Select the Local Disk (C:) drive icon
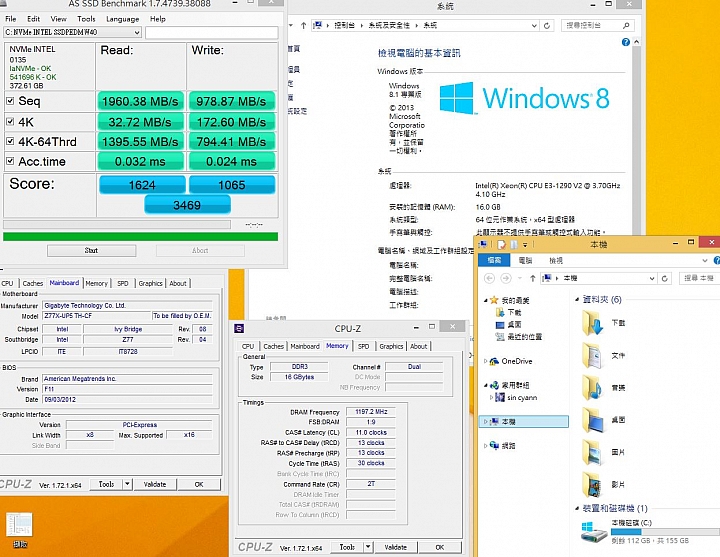The image size is (720, 557). point(594,532)
